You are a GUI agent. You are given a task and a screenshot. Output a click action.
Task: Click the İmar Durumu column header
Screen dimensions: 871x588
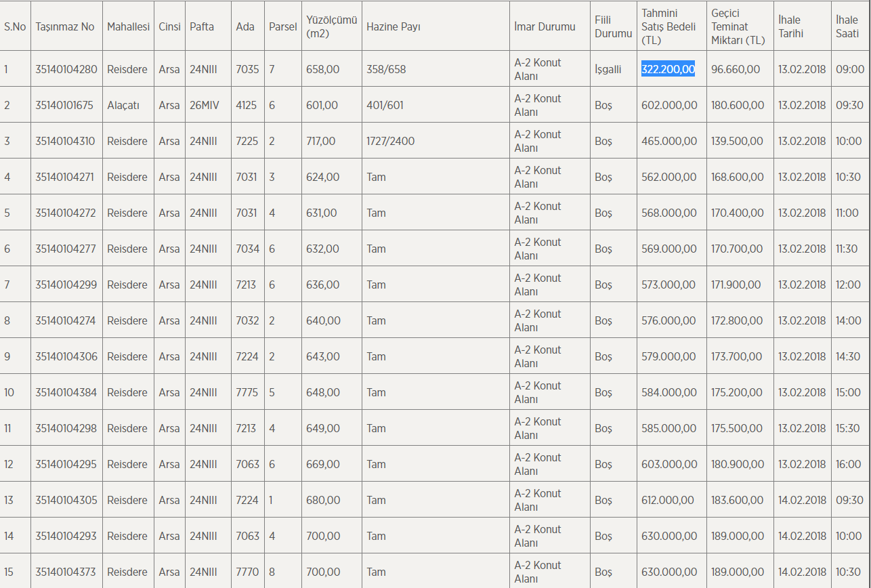(545, 26)
